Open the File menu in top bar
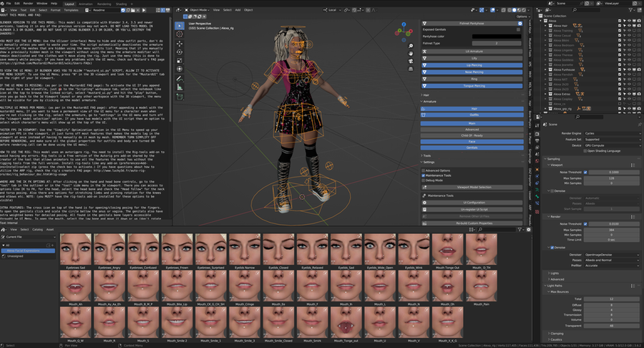 8,4
